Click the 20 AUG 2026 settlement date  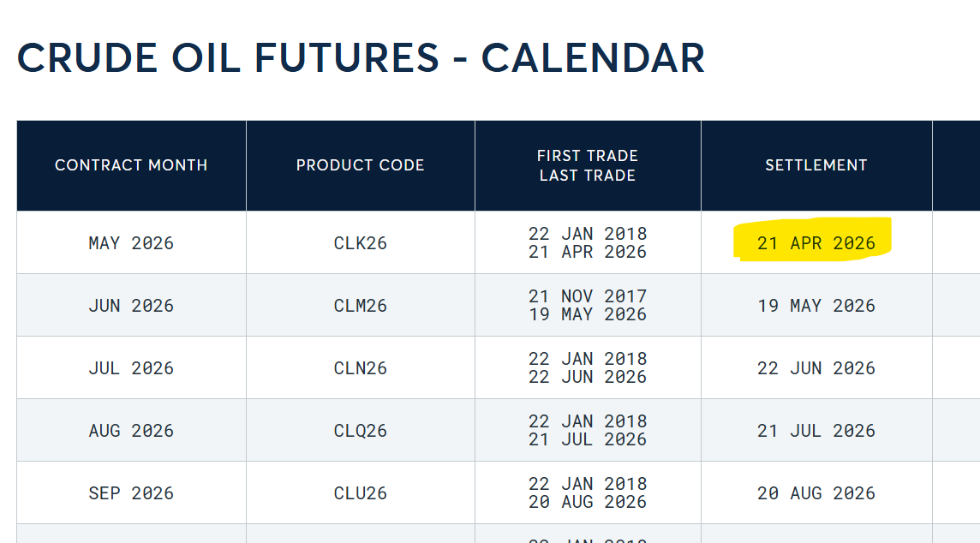(x=816, y=493)
